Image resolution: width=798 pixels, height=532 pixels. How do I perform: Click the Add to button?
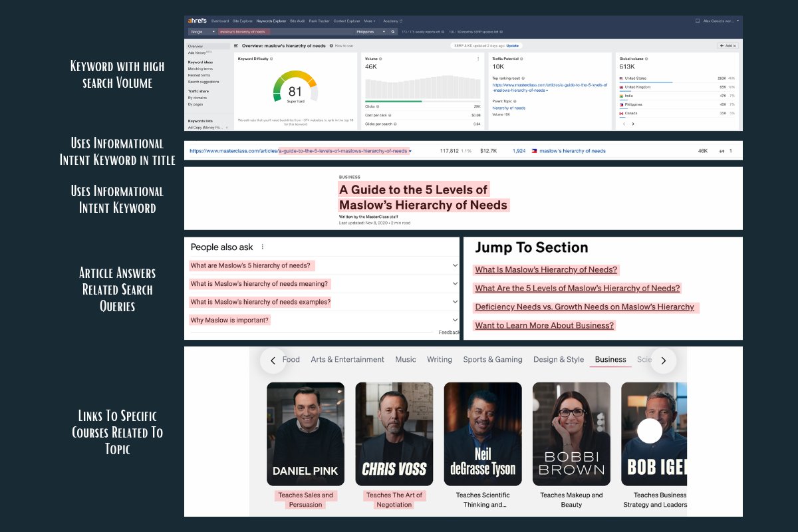(728, 46)
